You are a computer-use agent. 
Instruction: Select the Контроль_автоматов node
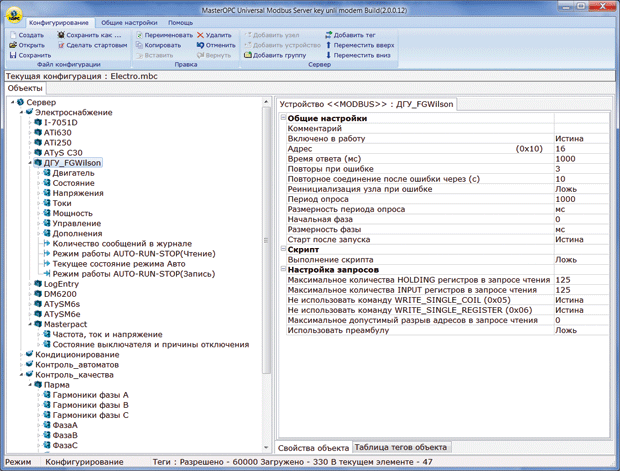(77, 365)
